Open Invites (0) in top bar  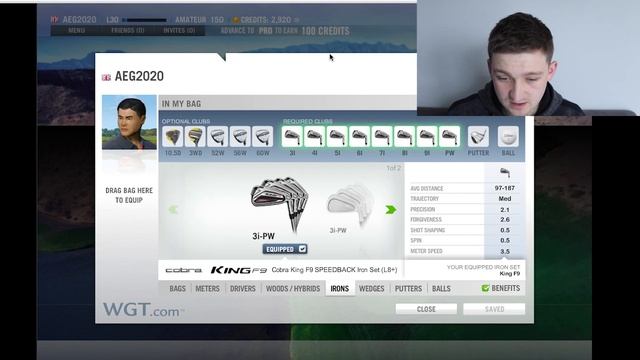pyautogui.click(x=179, y=31)
